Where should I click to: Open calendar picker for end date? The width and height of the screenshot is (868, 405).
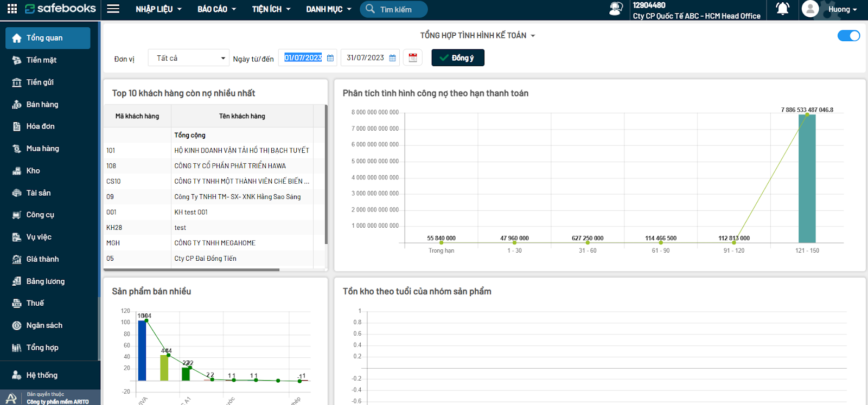(393, 58)
